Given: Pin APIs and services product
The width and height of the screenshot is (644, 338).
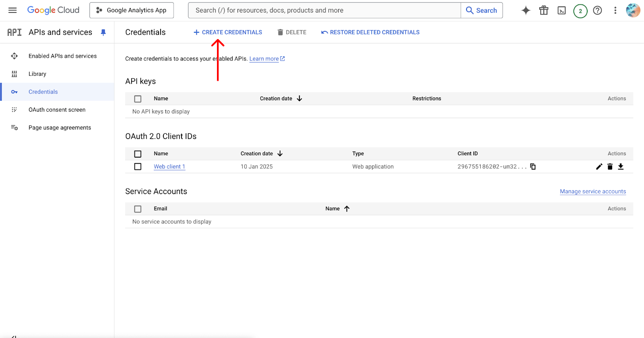Looking at the screenshot, I should [103, 32].
